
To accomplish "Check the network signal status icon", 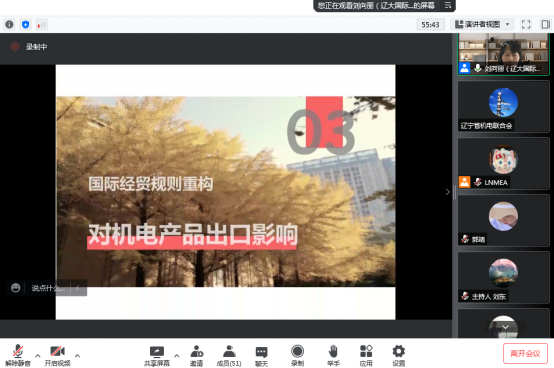I will [x=42, y=24].
